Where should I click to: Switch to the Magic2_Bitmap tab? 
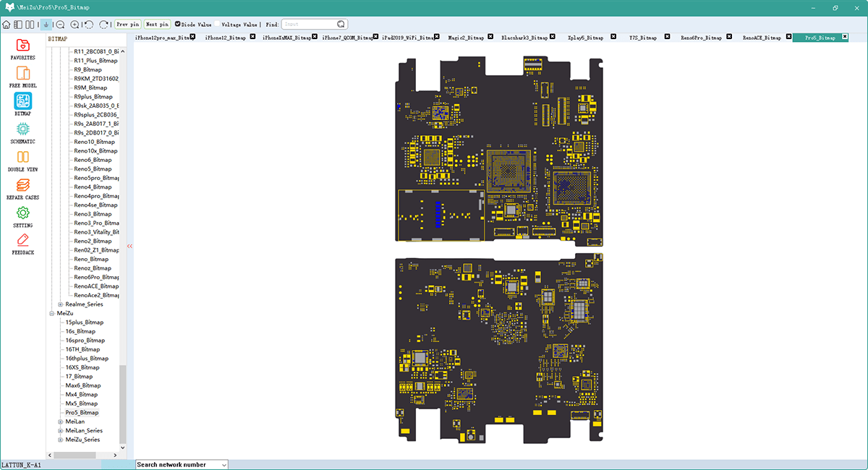466,37
